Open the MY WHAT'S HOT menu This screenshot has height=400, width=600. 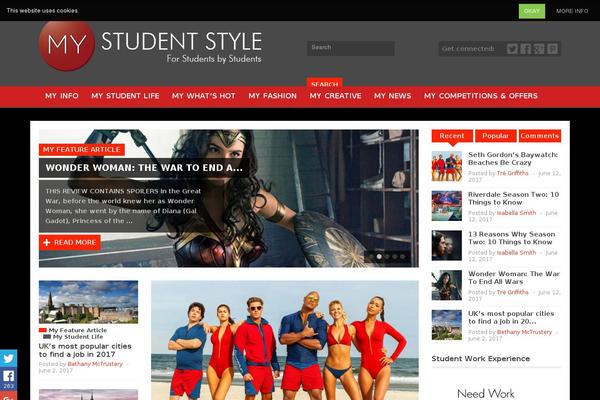point(204,96)
